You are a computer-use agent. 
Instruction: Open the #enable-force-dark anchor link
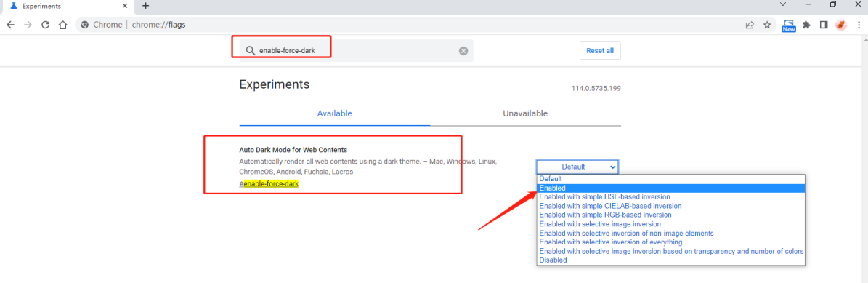269,183
